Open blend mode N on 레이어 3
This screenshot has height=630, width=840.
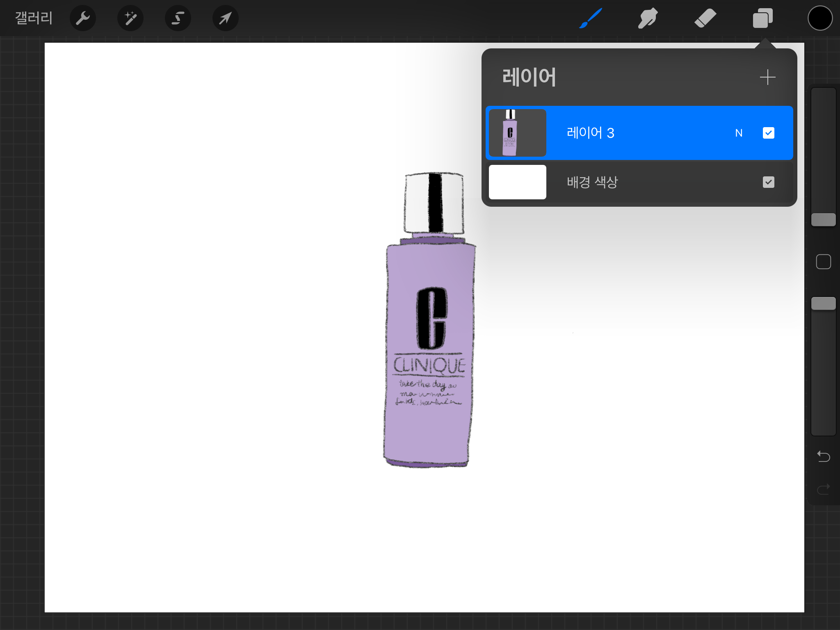point(739,133)
